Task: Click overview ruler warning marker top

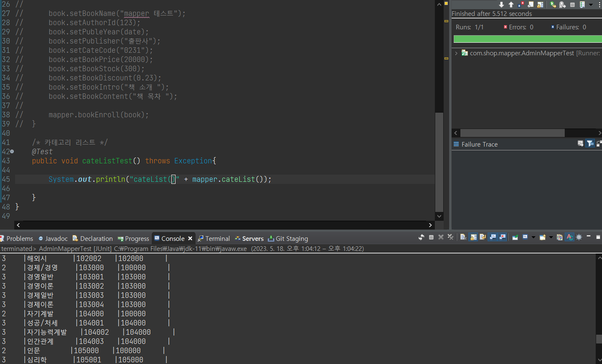Action: [x=446, y=4]
